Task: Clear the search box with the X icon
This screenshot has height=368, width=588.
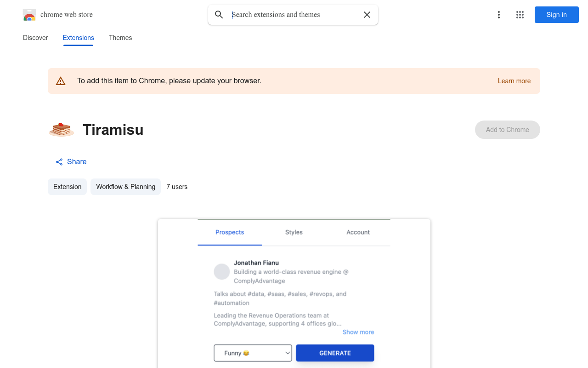Action: coord(367,15)
